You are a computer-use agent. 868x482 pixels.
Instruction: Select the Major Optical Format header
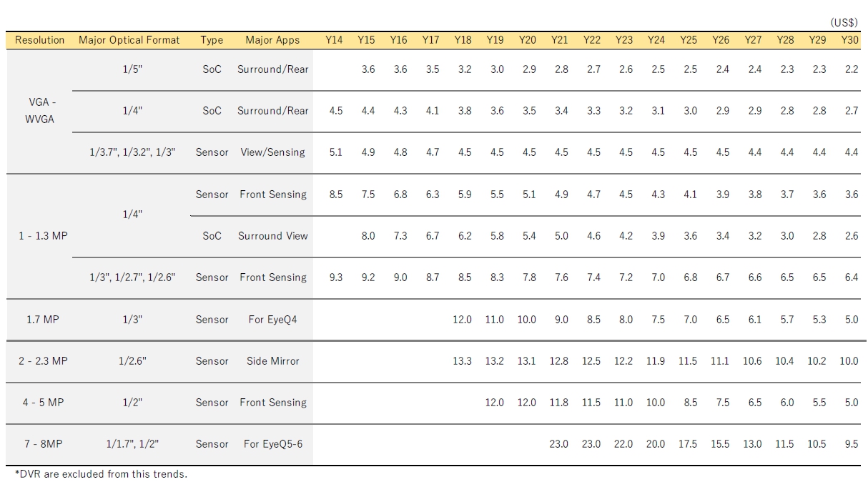tap(129, 40)
